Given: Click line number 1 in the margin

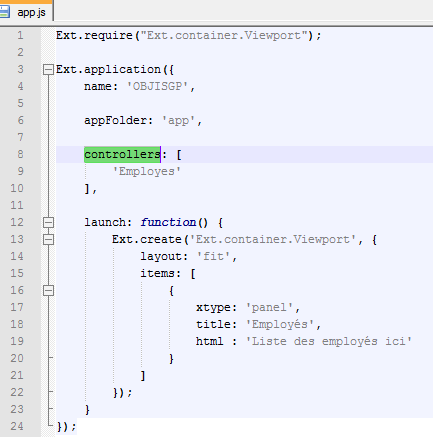Looking at the screenshot, I should (x=20, y=35).
